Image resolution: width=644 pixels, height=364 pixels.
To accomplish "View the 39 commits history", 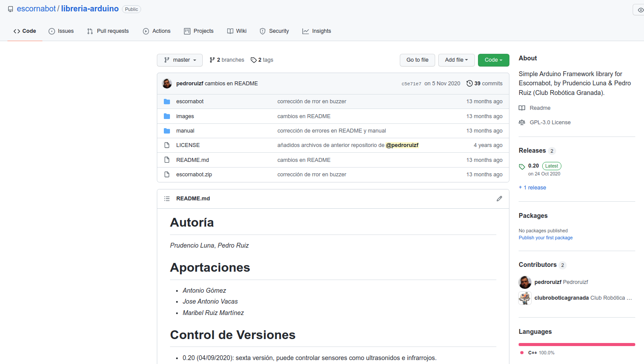I will coord(485,84).
